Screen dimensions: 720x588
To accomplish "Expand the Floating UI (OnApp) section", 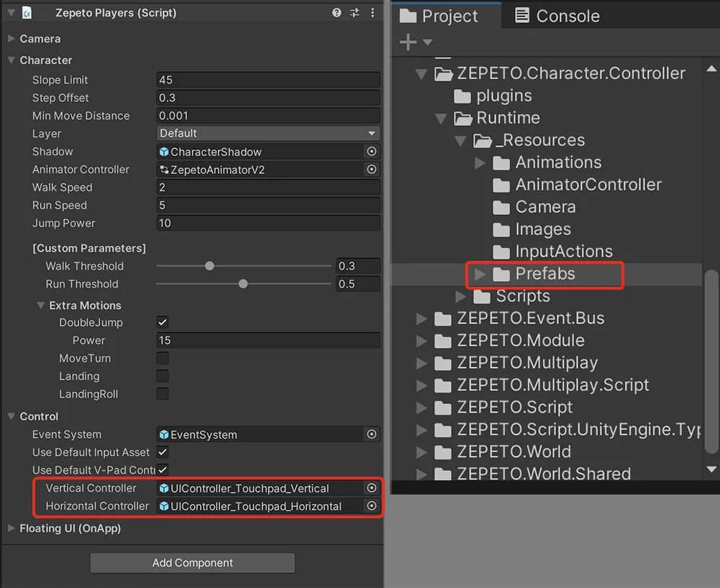I will pos(12,528).
